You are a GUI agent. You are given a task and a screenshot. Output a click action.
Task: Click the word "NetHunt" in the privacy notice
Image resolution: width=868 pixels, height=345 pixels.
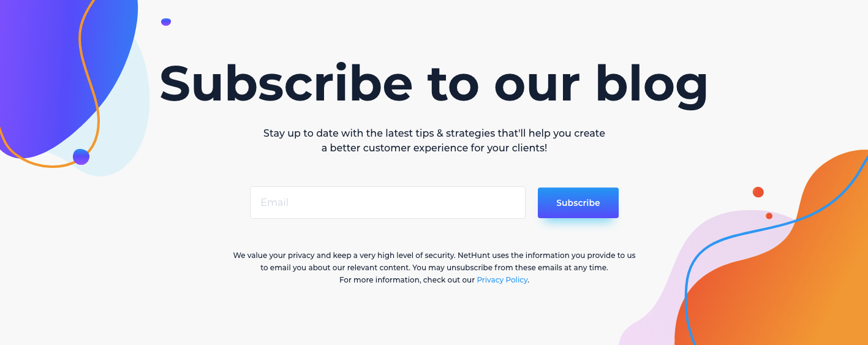pos(474,255)
